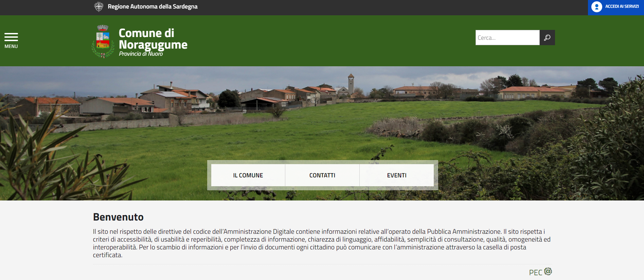Click ACCEDI AI SERVIZI button
The image size is (644, 280).
(x=616, y=7)
